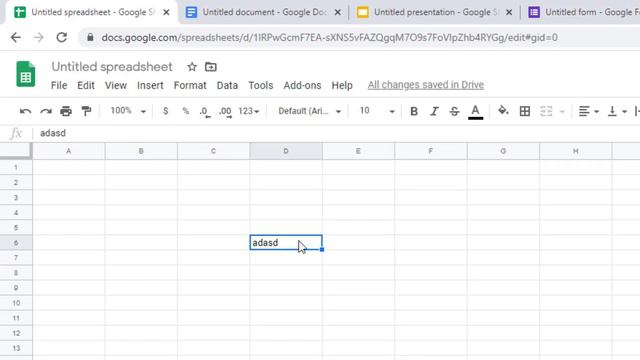Image resolution: width=640 pixels, height=360 pixels.
Task: Close the Untitled spreadsheet browser tab
Action: tap(166, 12)
